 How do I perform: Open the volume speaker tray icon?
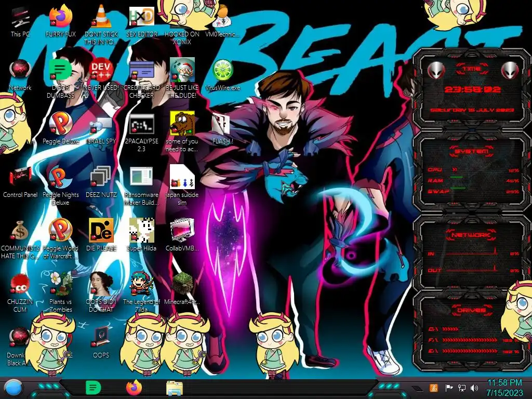pos(474,388)
